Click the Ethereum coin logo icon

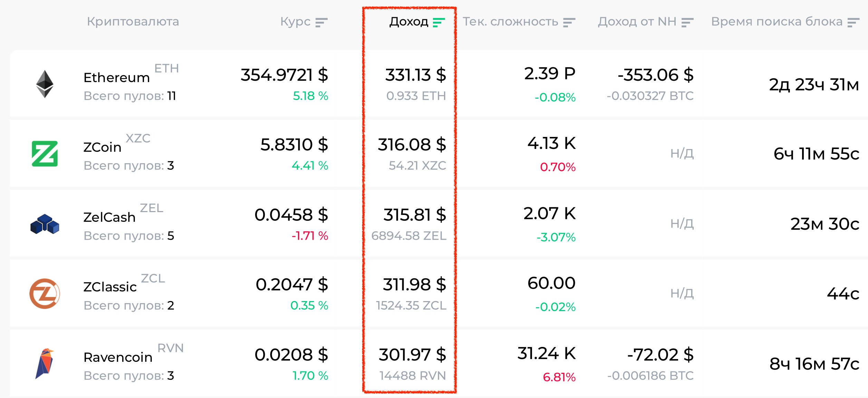coord(45,84)
